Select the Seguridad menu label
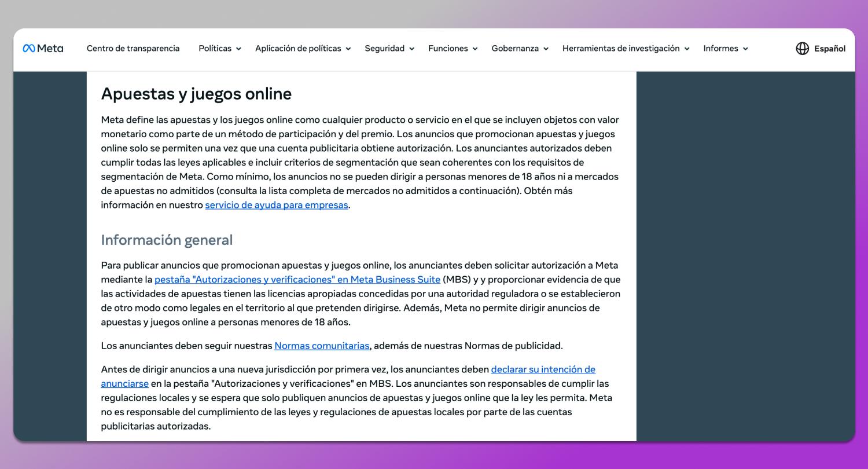The height and width of the screenshot is (469, 868). [x=384, y=49]
